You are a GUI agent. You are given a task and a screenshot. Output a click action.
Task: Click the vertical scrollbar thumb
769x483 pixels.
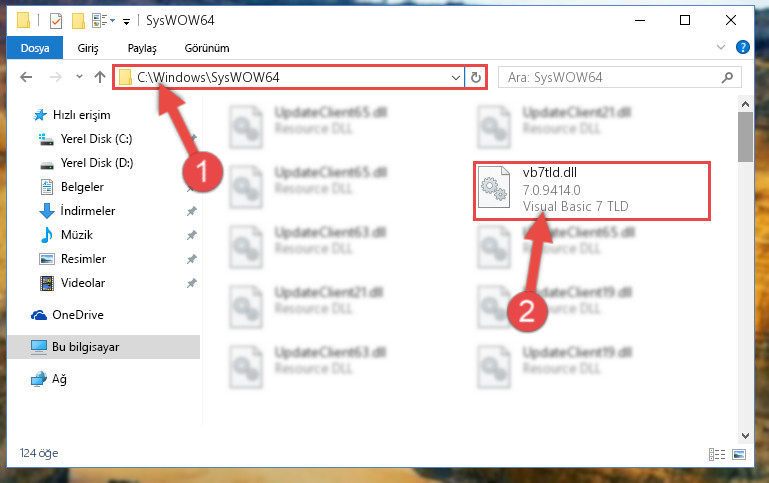click(745, 137)
